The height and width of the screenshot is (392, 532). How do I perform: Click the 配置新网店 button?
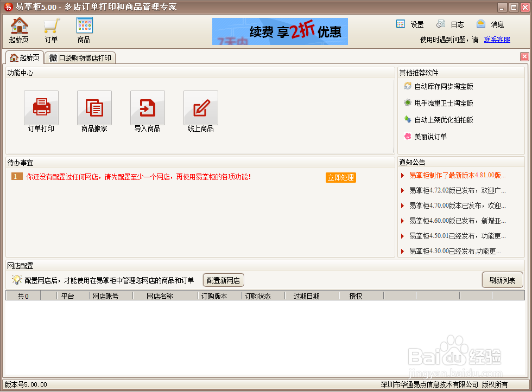[223, 280]
